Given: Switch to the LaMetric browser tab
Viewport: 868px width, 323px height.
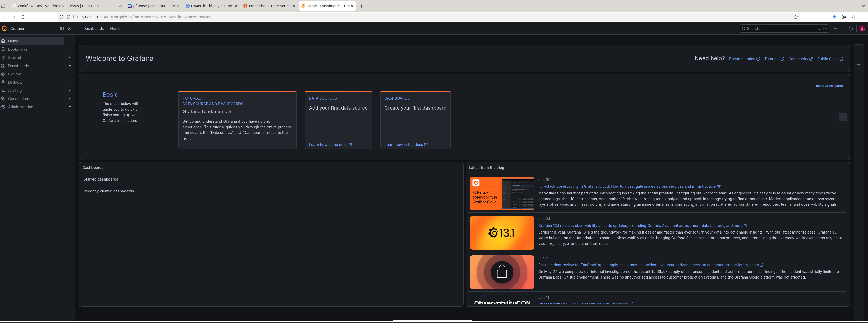Looking at the screenshot, I should coord(211,6).
